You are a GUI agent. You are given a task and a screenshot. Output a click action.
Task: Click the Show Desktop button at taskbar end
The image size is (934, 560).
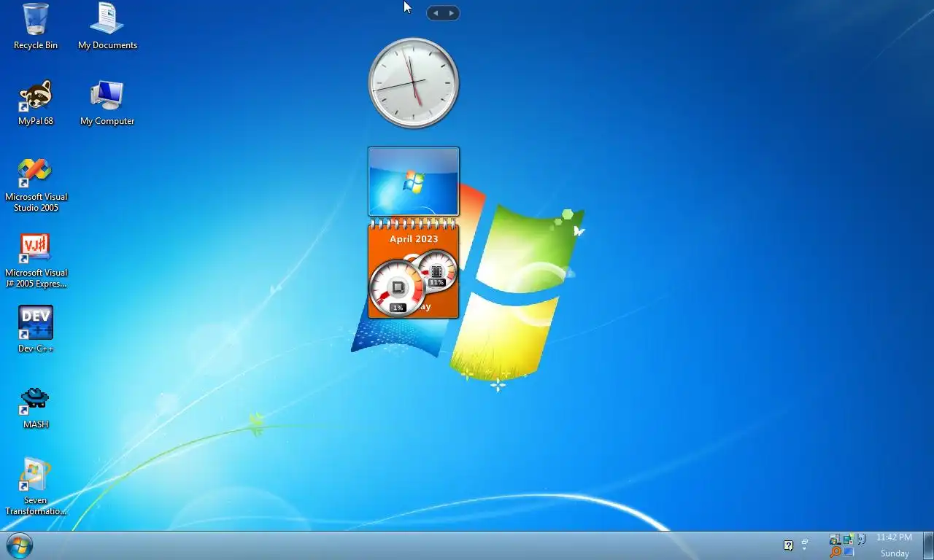point(928,545)
